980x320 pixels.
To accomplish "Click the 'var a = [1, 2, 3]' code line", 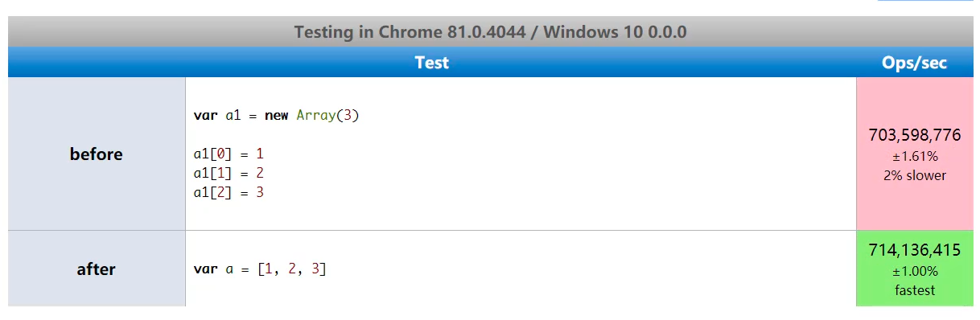I will [260, 269].
